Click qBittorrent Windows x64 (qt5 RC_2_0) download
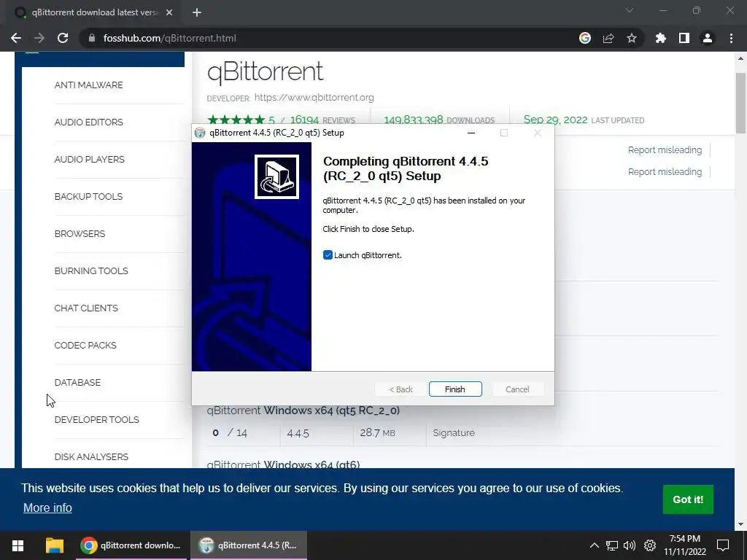This screenshot has height=560, width=747. click(303, 410)
